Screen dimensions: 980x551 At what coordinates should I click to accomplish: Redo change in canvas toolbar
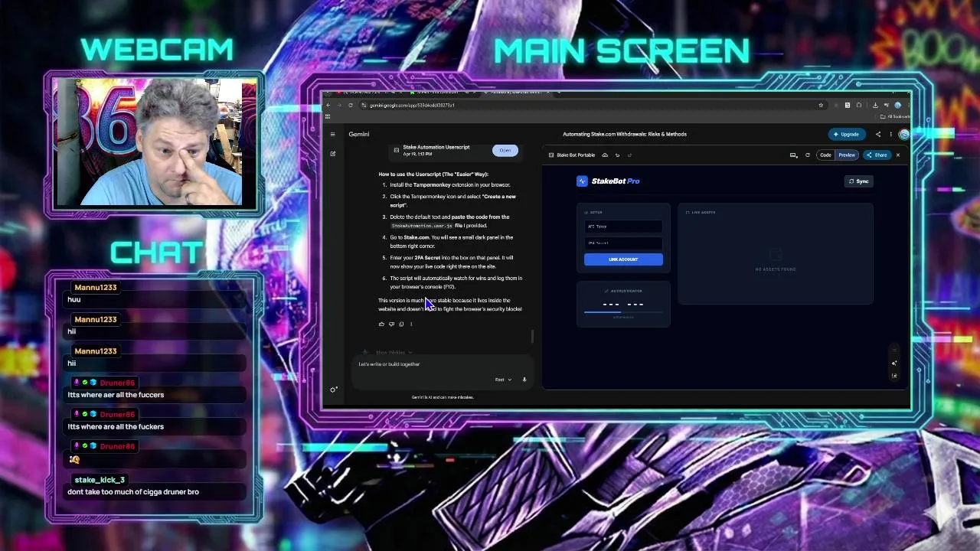click(629, 155)
